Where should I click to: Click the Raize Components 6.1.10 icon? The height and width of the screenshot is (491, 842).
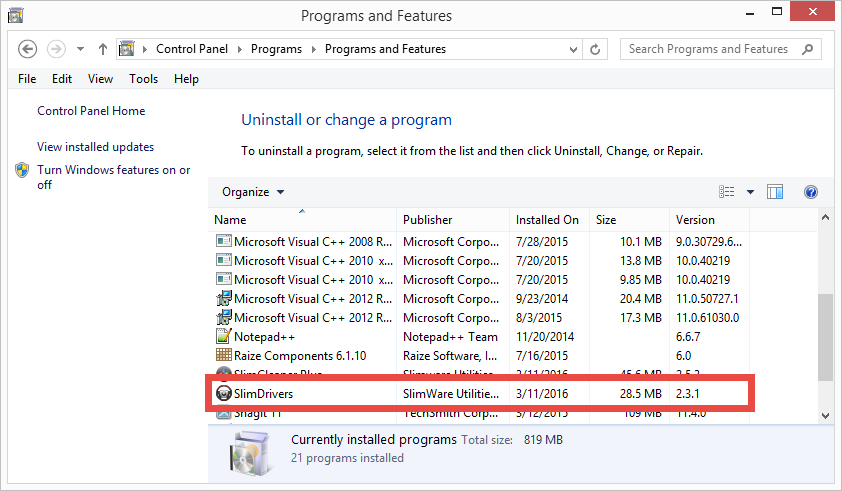point(223,355)
